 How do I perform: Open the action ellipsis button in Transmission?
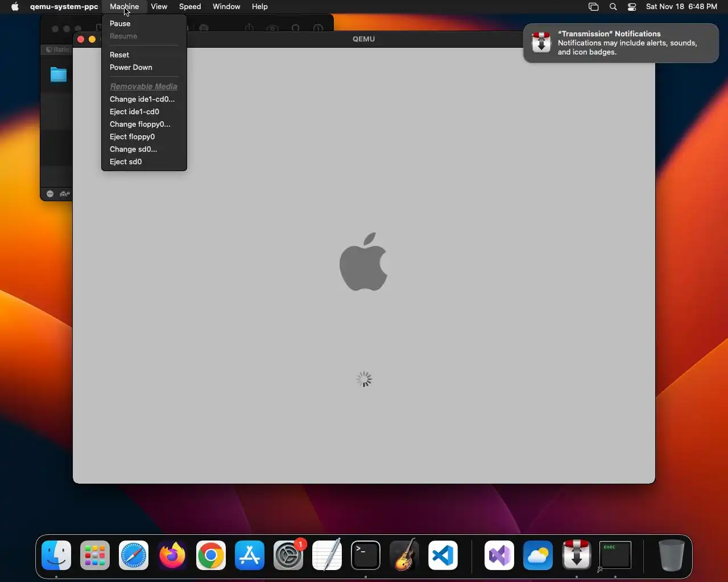click(50, 194)
